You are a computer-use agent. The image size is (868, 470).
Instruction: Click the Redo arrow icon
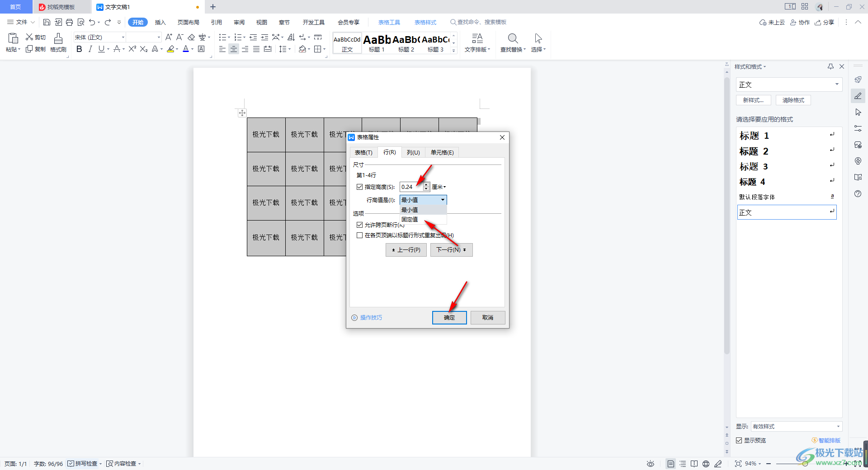tap(108, 22)
